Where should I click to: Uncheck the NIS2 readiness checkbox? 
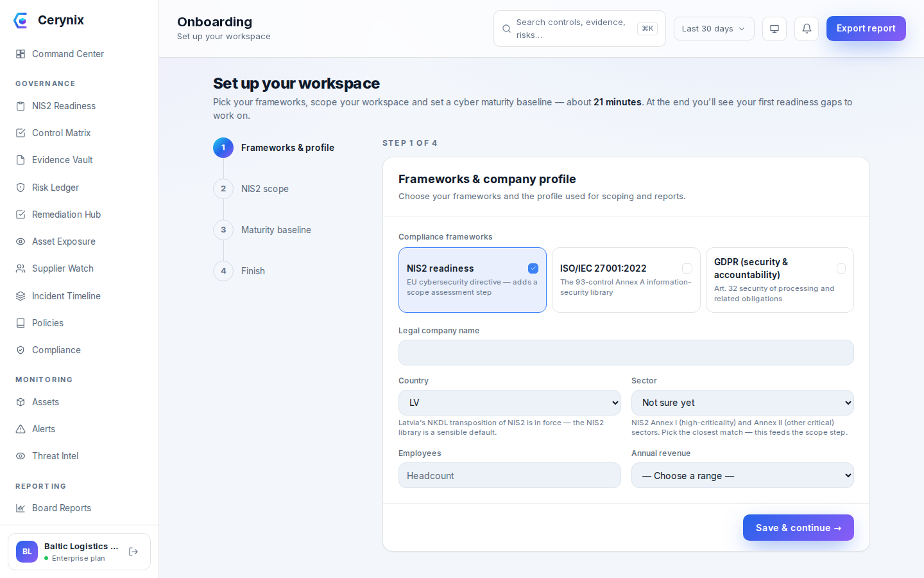pos(533,268)
